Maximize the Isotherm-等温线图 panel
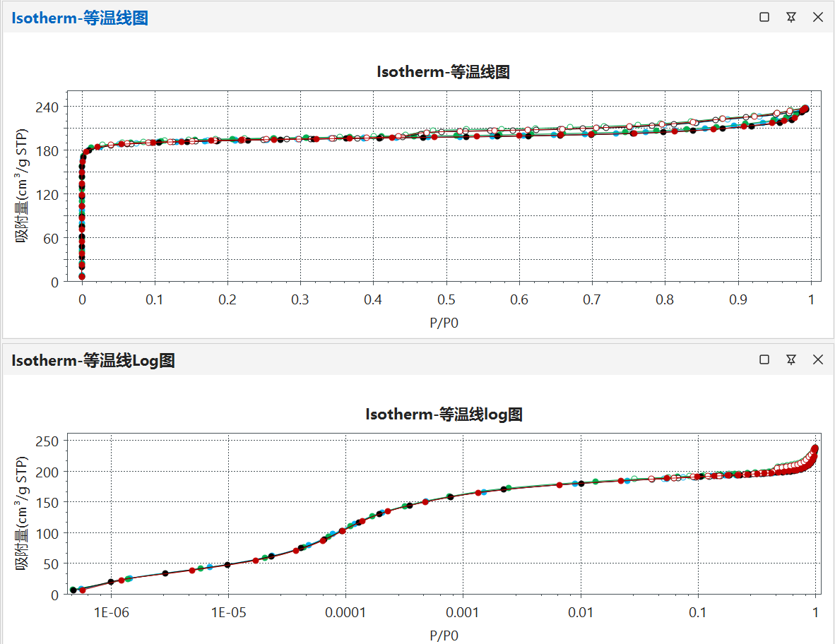 click(764, 17)
